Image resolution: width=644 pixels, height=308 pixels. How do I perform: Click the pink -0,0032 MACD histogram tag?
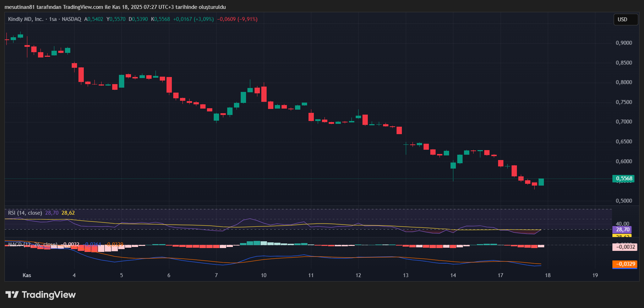pos(624,247)
